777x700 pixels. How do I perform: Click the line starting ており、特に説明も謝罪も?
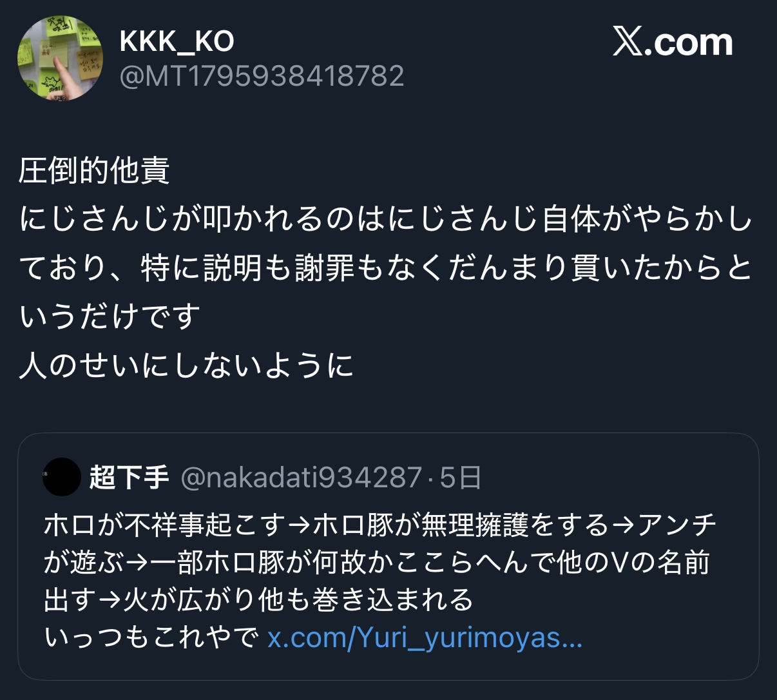pyautogui.click(x=386, y=268)
